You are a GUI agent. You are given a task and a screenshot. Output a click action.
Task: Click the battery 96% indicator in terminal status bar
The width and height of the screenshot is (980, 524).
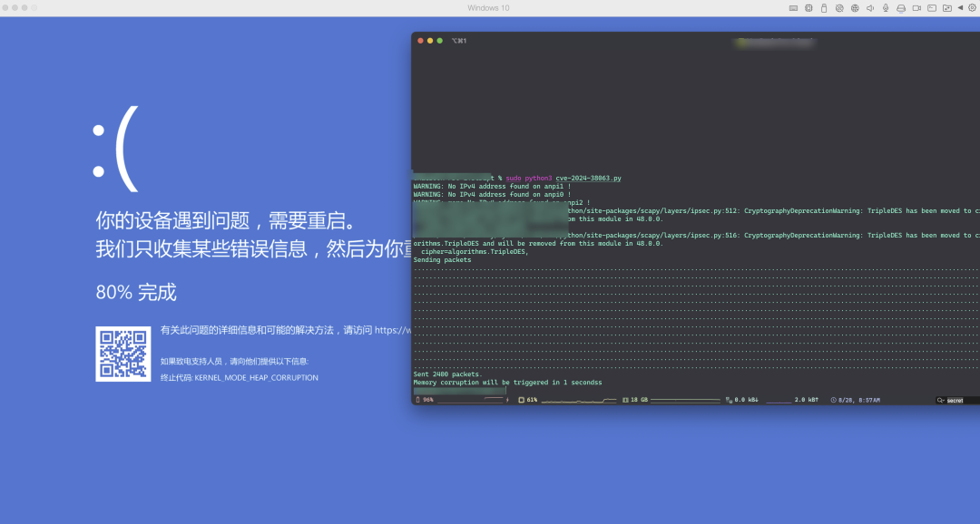(425, 400)
